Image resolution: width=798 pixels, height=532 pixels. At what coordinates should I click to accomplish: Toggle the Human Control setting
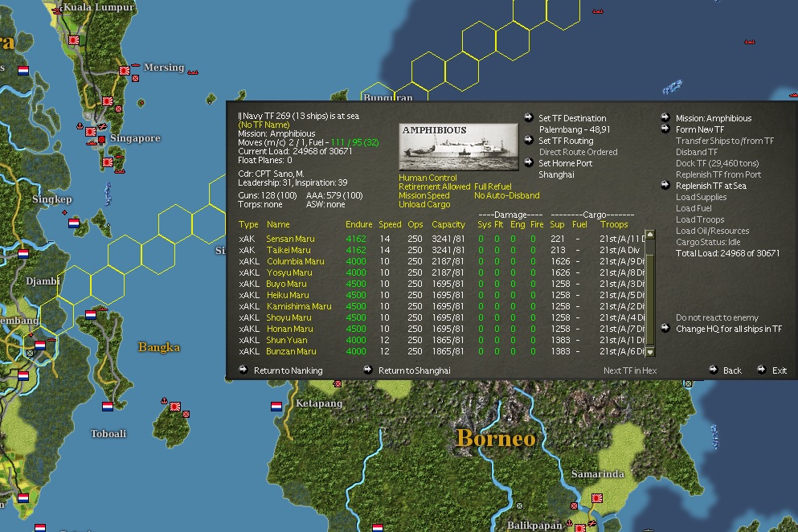pos(428,178)
